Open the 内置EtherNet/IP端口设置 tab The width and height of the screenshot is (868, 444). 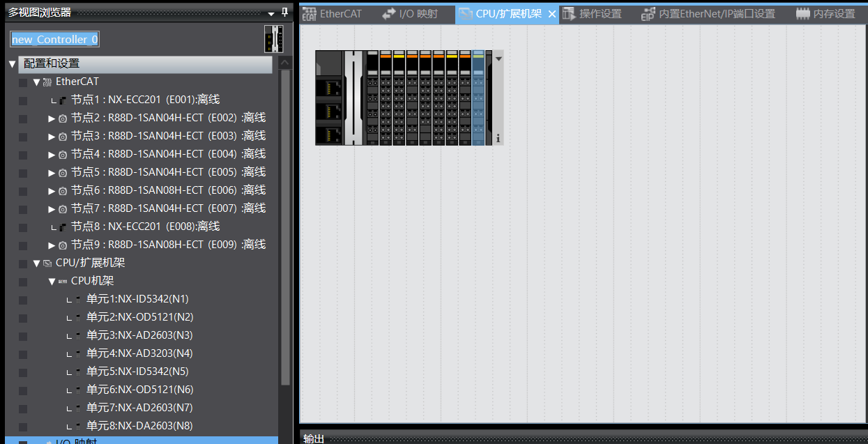pyautogui.click(x=708, y=14)
